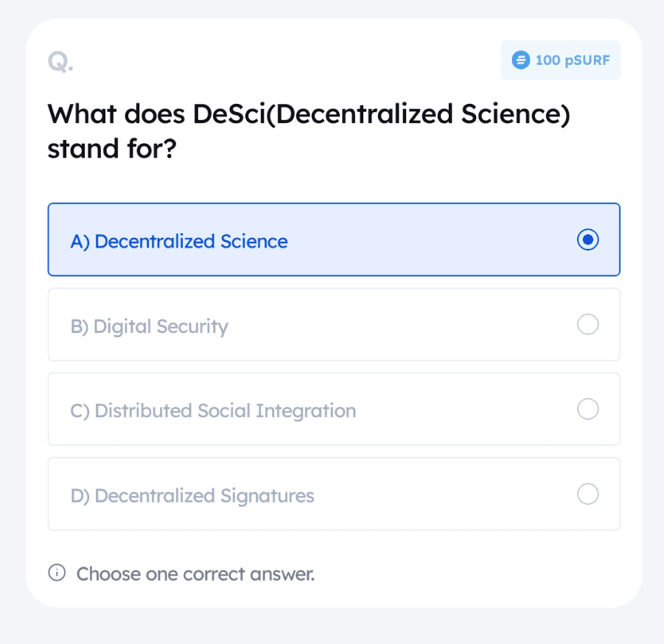
Task: Select the radio button for Digital Security
Action: [x=587, y=324]
